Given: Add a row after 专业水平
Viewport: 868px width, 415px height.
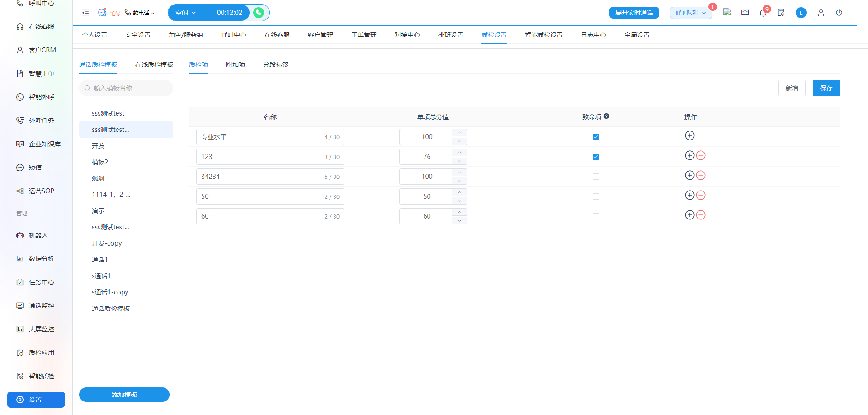Looking at the screenshot, I should tap(690, 135).
